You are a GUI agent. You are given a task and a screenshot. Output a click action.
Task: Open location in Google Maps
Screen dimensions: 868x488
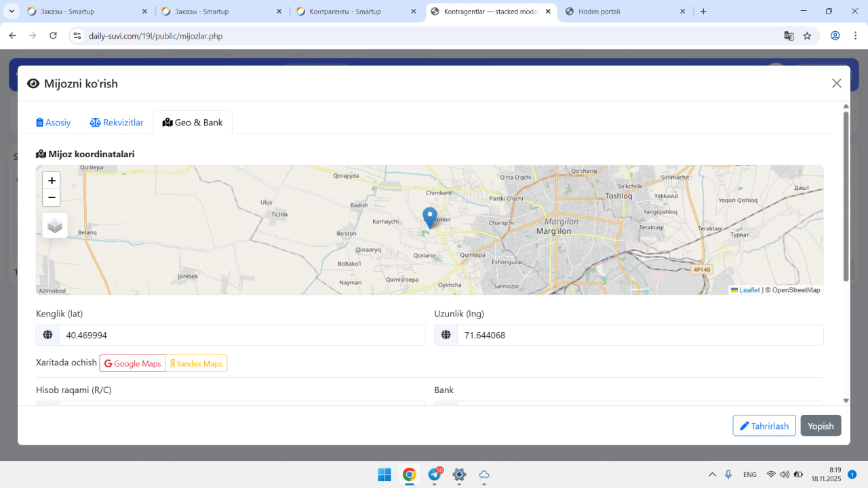133,364
